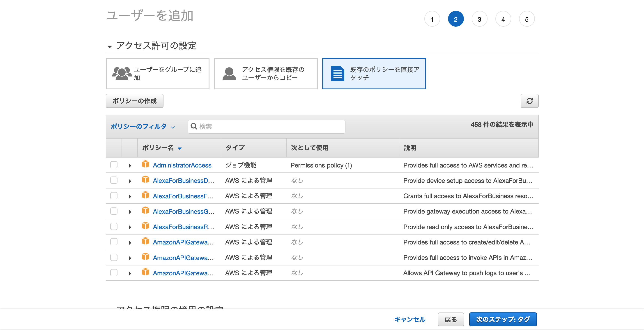The image size is (644, 330).
Task: Select ユーザーをグループに追加 option
Action: click(x=157, y=73)
